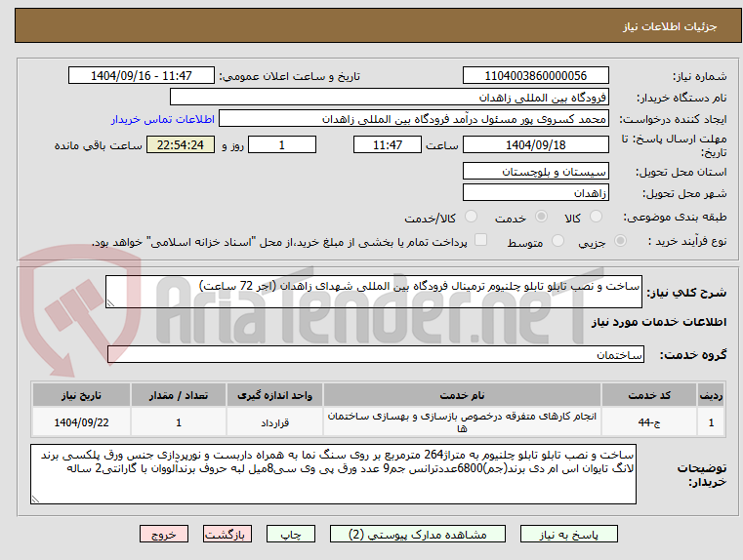Click the چاپ print button
743x560 pixels.
point(291,534)
